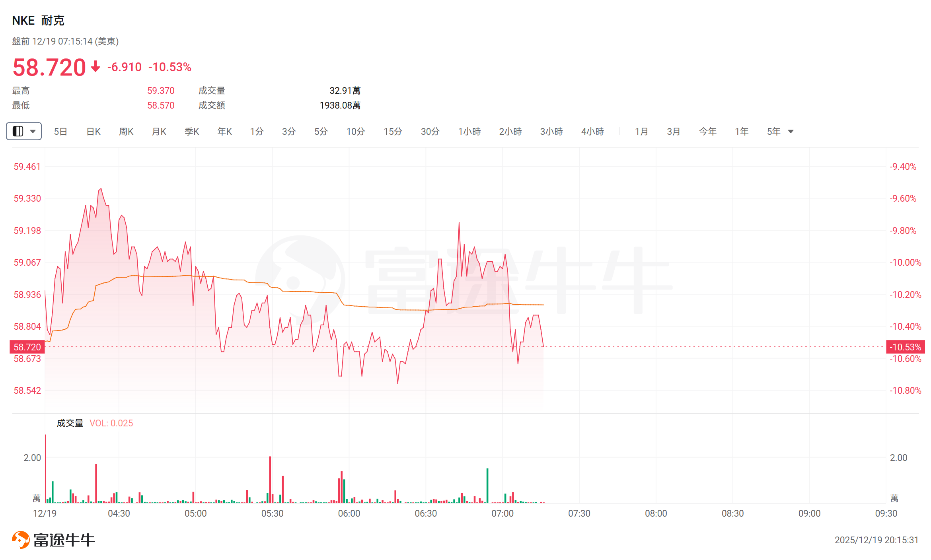Expand the 5年 time range dropdown
Screen dimensions: 931x560
pyautogui.click(x=791, y=132)
